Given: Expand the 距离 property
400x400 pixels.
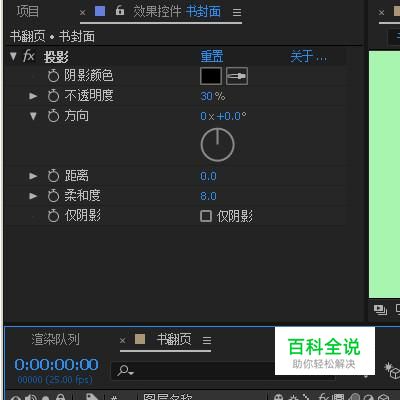Looking at the screenshot, I should pyautogui.click(x=33, y=176).
